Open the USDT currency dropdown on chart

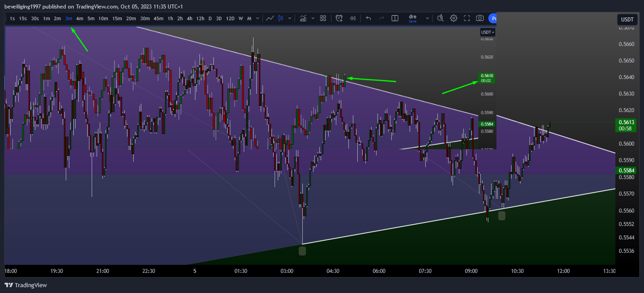487,32
